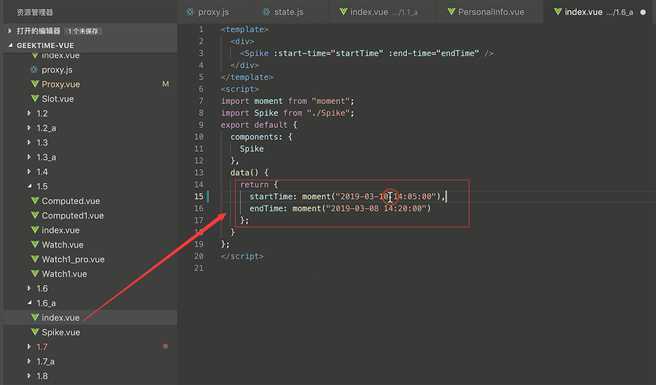The image size is (656, 385).
Task: Click the Vue icon beside Watch.vue
Action: pyautogui.click(x=35, y=244)
